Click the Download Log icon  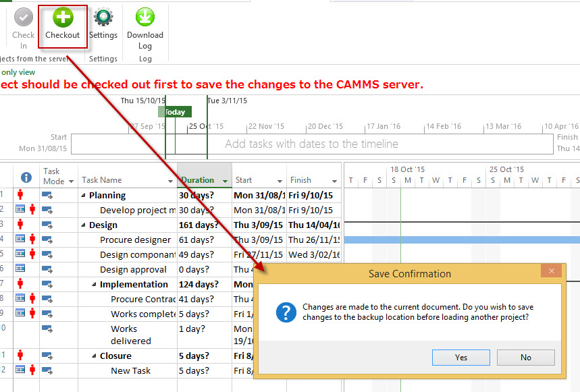(x=145, y=18)
